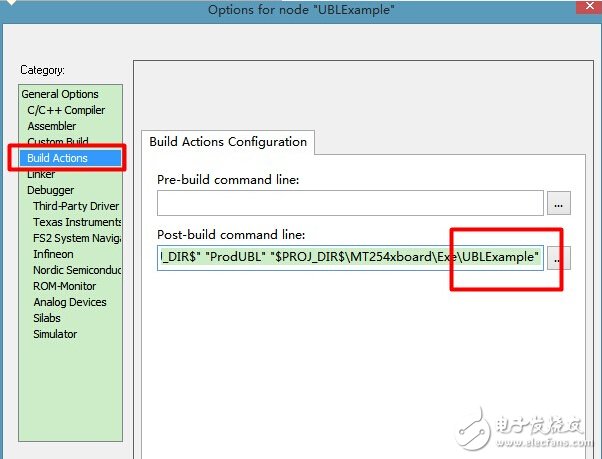The height and width of the screenshot is (459, 602).
Task: Select Debugger category
Action: pyautogui.click(x=50, y=190)
